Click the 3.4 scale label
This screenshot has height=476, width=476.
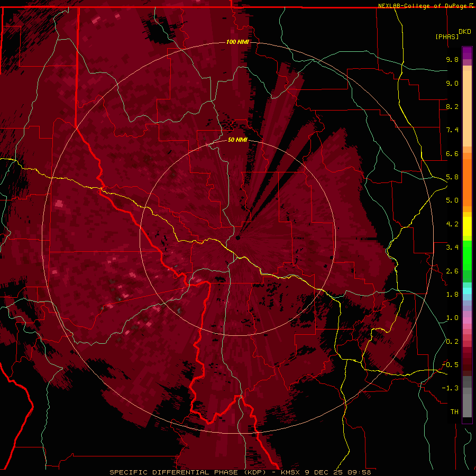tap(452, 248)
